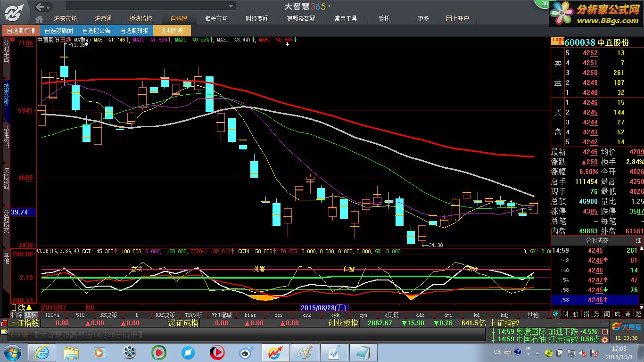Open the home page via the house icon
This screenshot has width=644, height=362.
coord(40,19)
